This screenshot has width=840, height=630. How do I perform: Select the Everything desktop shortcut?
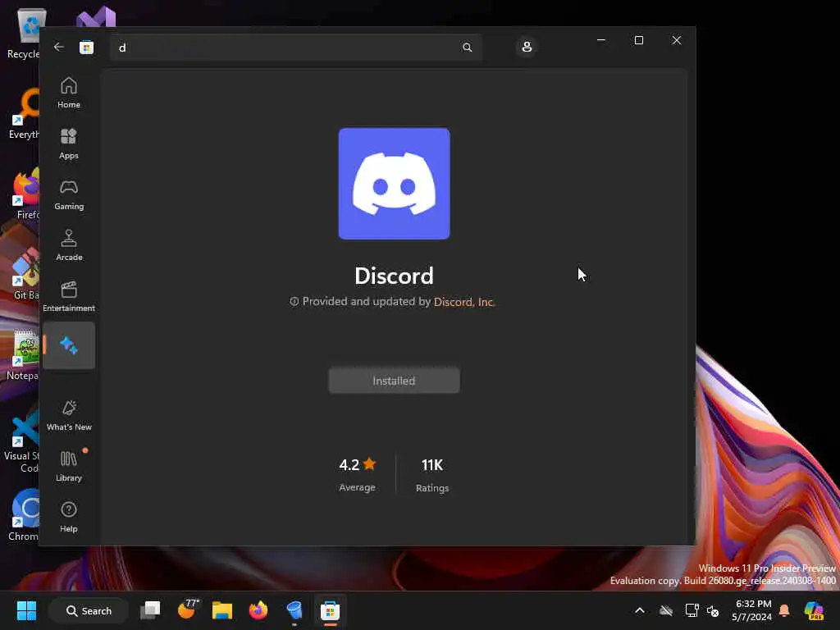pos(23,113)
